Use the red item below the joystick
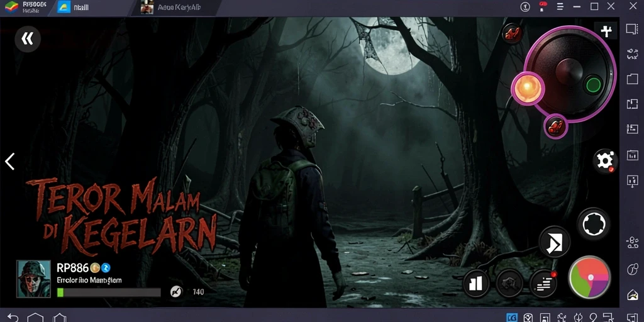644x322 pixels. [x=555, y=126]
